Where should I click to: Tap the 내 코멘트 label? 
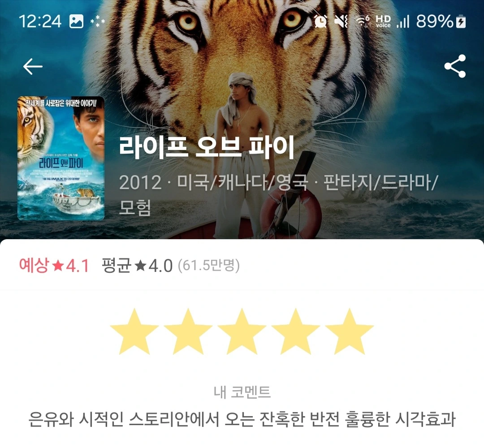(242, 392)
